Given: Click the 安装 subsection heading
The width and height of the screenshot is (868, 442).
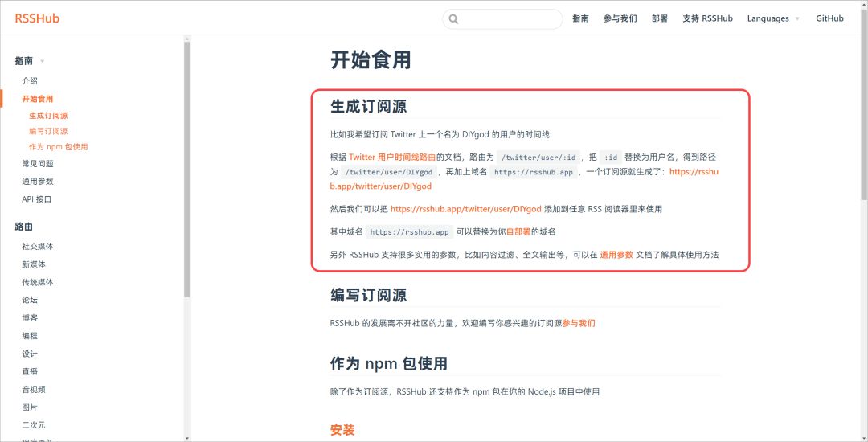Looking at the screenshot, I should pos(342,430).
